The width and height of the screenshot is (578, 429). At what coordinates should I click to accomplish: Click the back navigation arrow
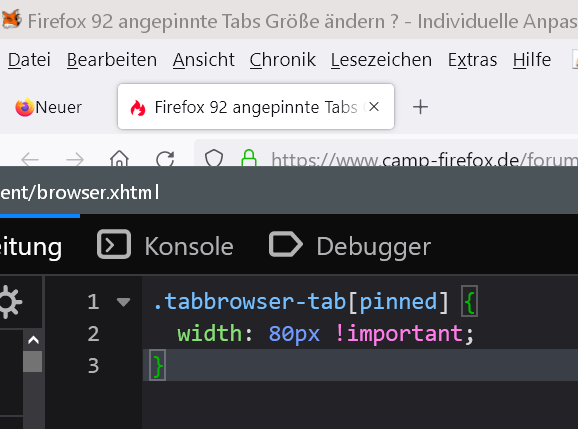pyautogui.click(x=30, y=160)
